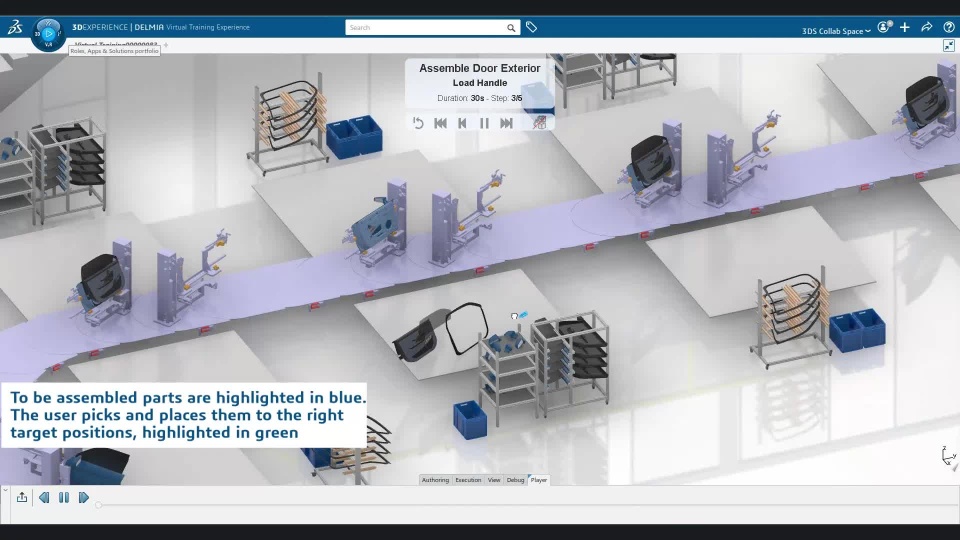960x540 pixels.
Task: Pause the Assemble Door Exterior playback
Action: [x=484, y=123]
